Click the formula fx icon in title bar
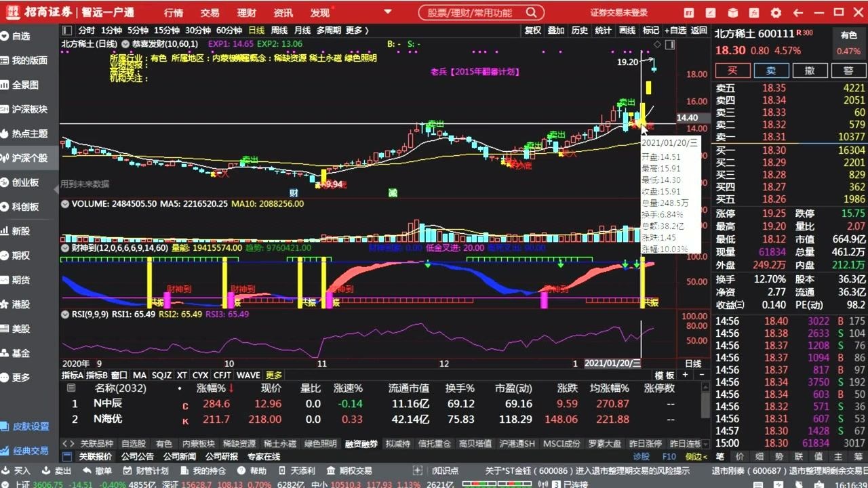868x488 pixels. (x=755, y=12)
